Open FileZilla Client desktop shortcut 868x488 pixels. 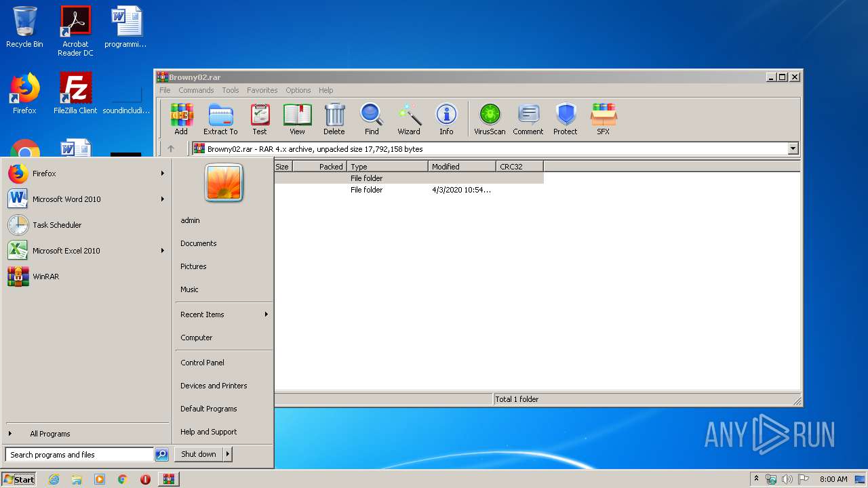[75, 94]
